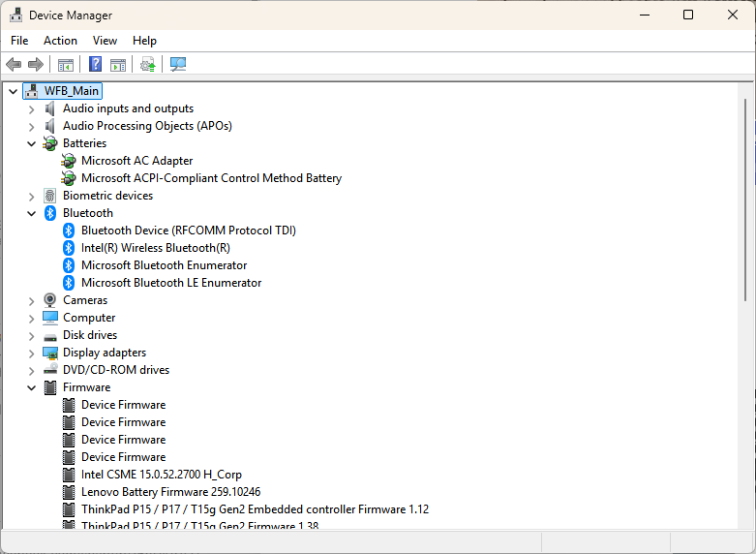The height and width of the screenshot is (554, 756).
Task: Collapse the Batteries category
Action: [x=32, y=143]
